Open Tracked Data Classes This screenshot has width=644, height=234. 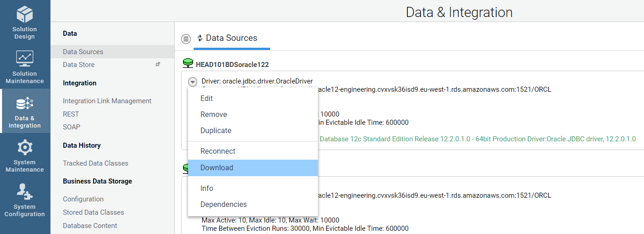point(95,163)
